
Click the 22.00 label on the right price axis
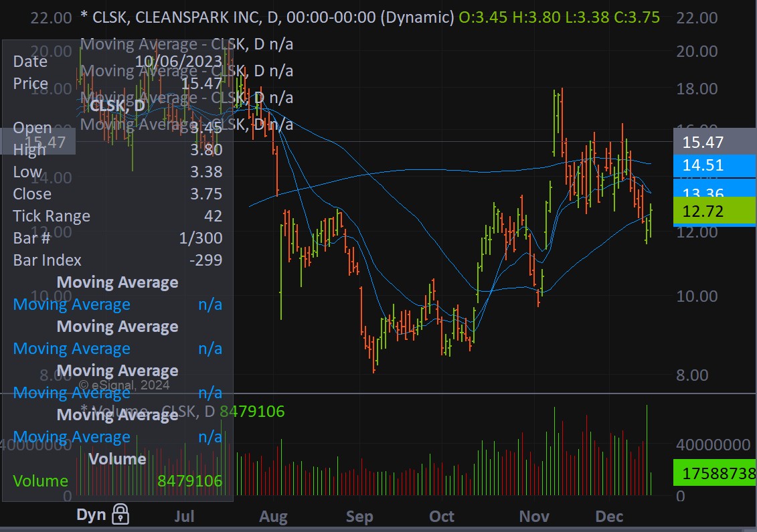click(697, 18)
